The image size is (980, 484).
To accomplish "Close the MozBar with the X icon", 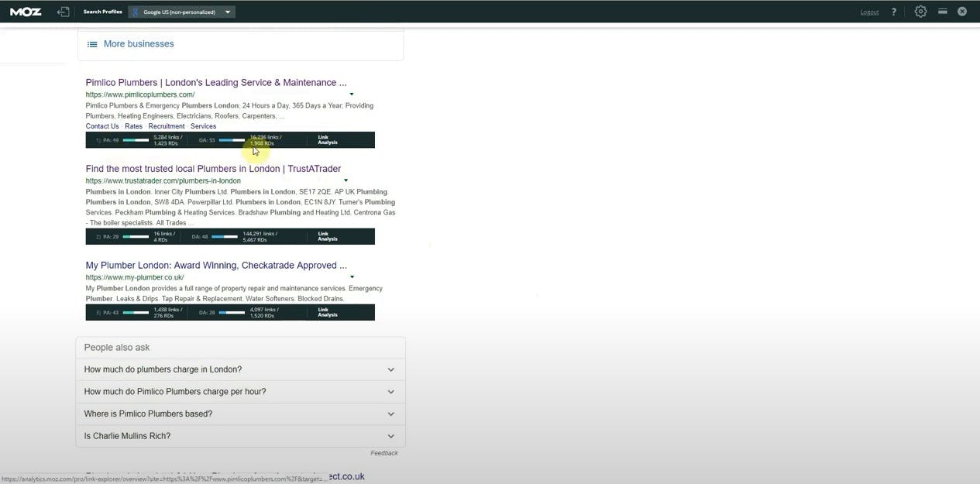I will [x=961, y=11].
